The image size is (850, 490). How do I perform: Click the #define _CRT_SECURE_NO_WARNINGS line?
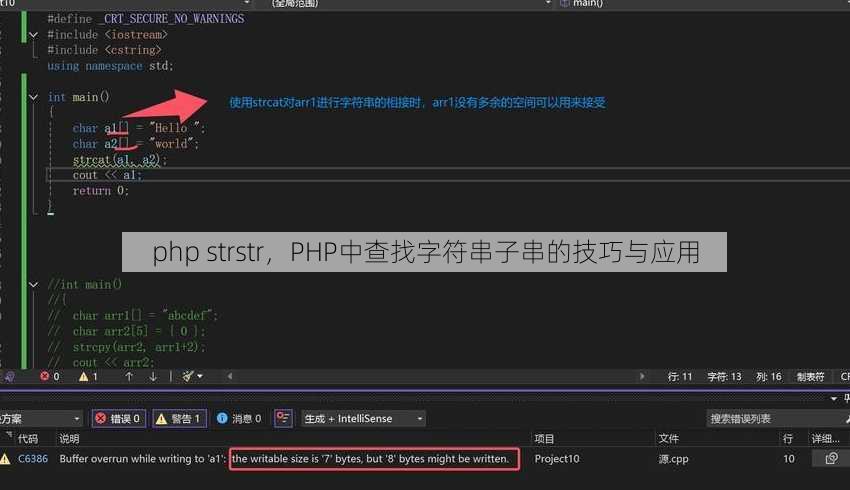tap(146, 19)
